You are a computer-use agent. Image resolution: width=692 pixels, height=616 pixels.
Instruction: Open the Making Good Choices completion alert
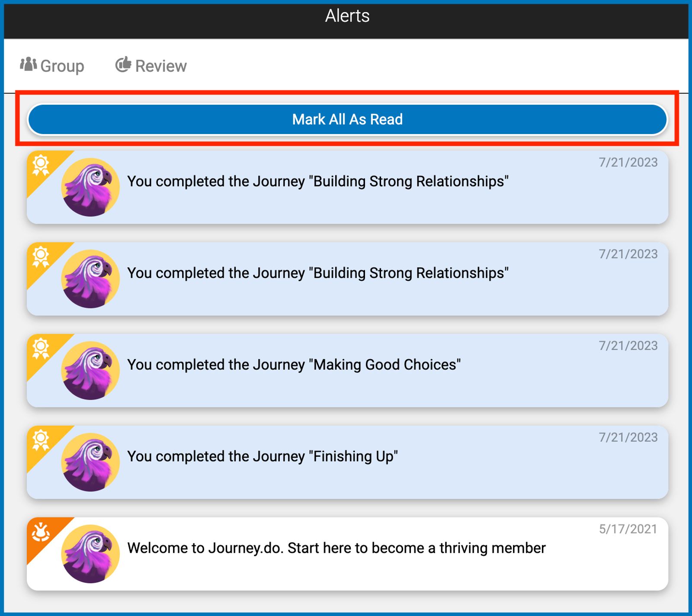pos(347,371)
